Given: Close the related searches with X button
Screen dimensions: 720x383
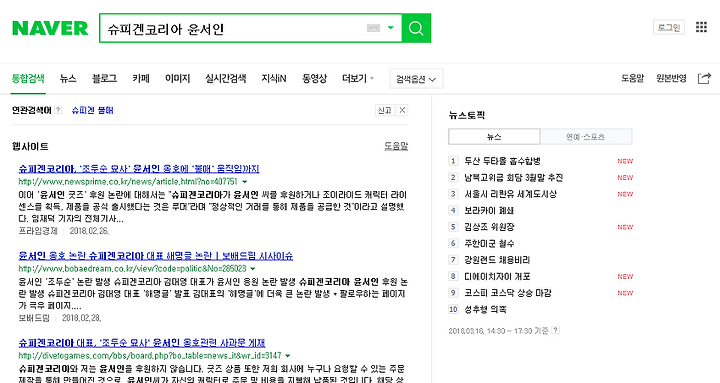Looking at the screenshot, I should point(402,110).
